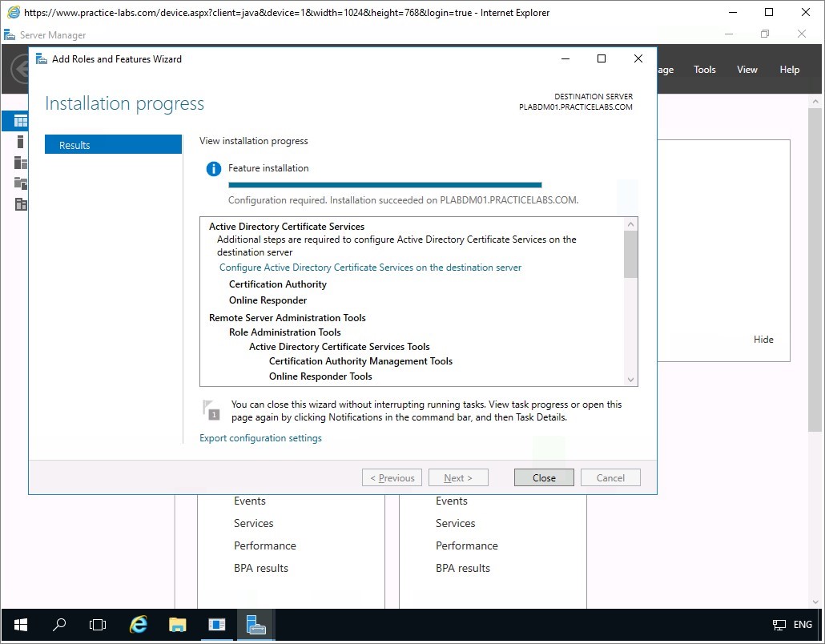
Task: Click results list scroll up arrow
Action: tap(631, 224)
